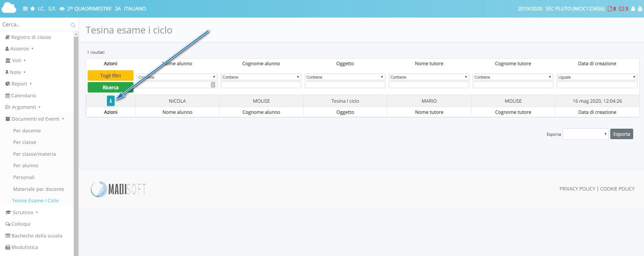The image size is (644, 256).
Task: Open Cognome alunno Contiene filter dropdown
Action: 261,77
